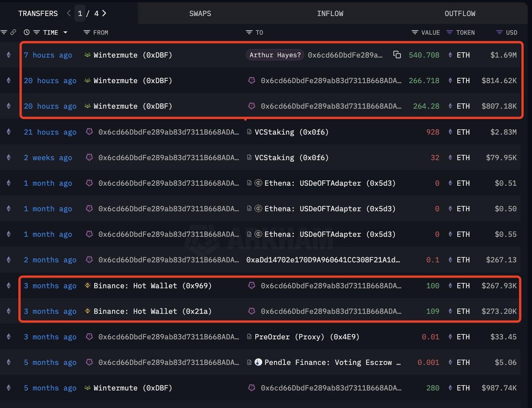Screen dimensions: 532x408
Task: Click the 'Arthur Hayes?' label tag
Action: (275, 55)
